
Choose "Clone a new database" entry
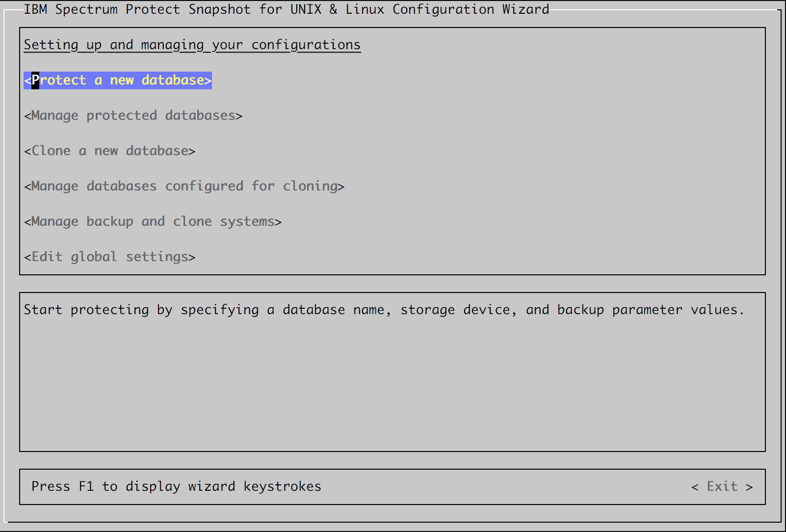(109, 151)
